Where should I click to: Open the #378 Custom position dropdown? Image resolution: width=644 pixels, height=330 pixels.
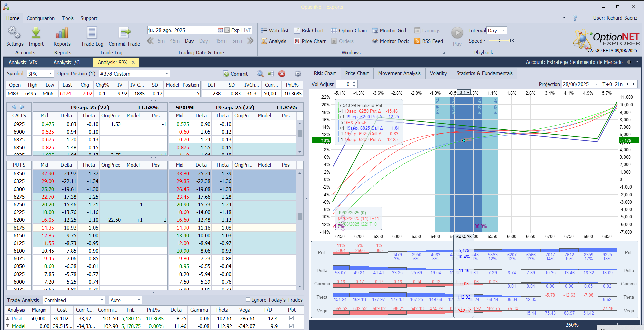167,74
